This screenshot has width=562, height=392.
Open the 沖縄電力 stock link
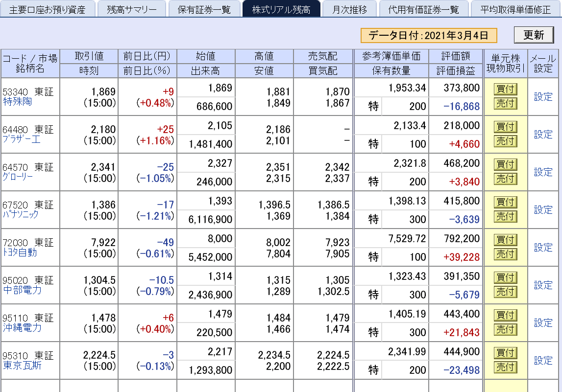22,327
